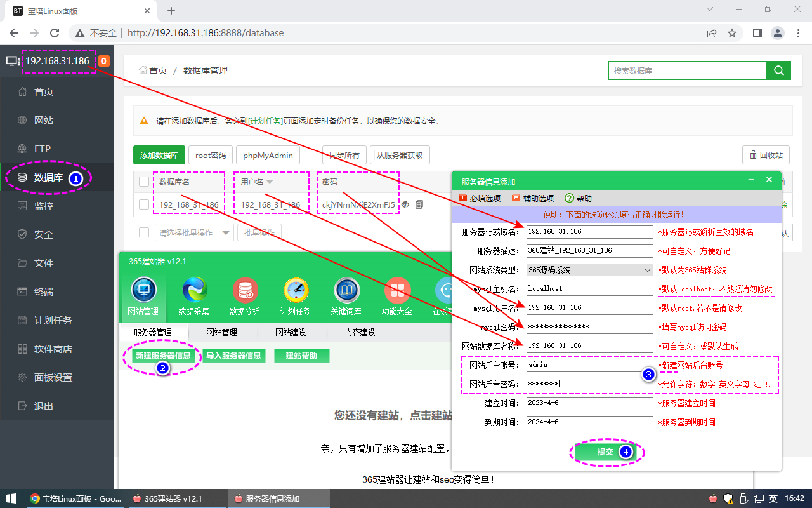Switch to 内容建设 tab
Image resolution: width=812 pixels, height=508 pixels.
[x=360, y=332]
